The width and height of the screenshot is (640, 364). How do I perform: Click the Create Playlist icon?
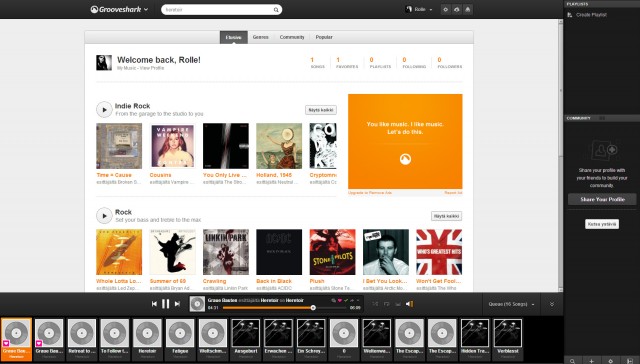tap(570, 15)
